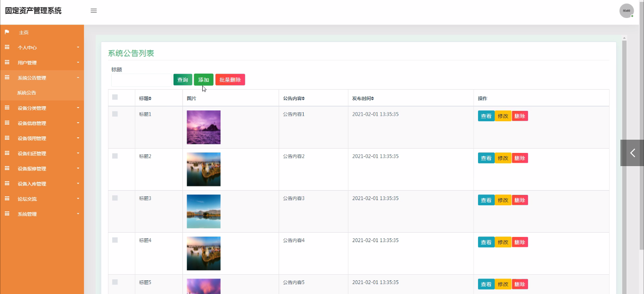Screen dimensions: 644x294
Task: Click the grid icon beside 系统管理
Action: [x=7, y=213]
